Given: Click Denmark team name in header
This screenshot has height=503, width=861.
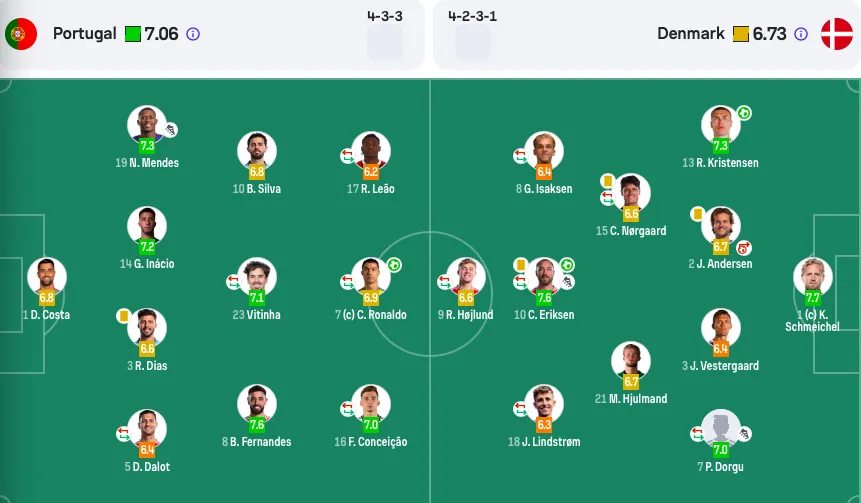Looking at the screenshot, I should click(691, 33).
